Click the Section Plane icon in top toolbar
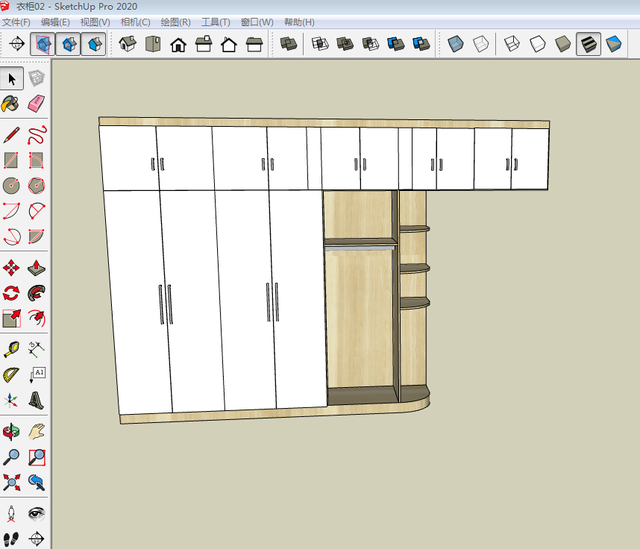 tap(17, 44)
